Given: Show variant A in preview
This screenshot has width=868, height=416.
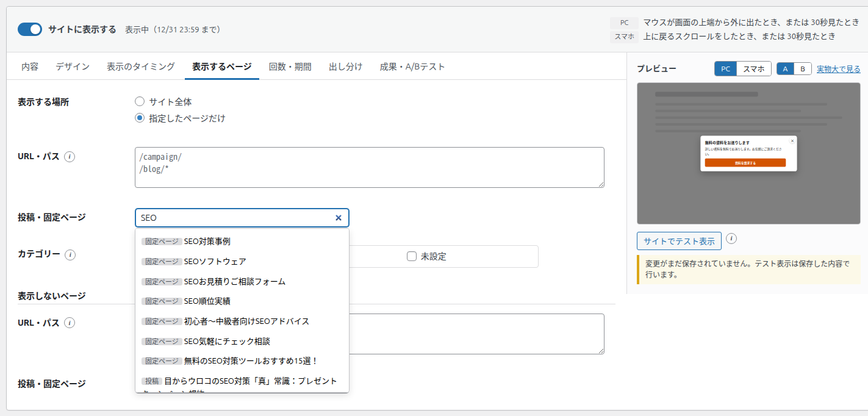Looking at the screenshot, I should pos(785,69).
